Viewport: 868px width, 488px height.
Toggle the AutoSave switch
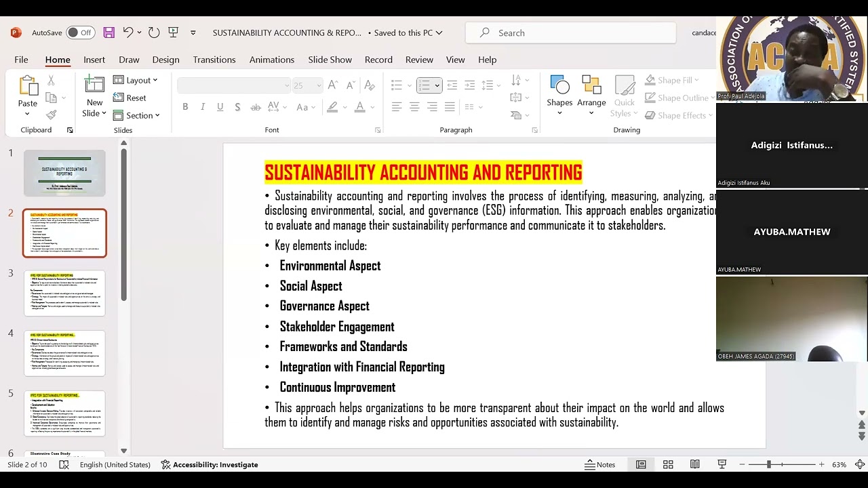point(80,33)
